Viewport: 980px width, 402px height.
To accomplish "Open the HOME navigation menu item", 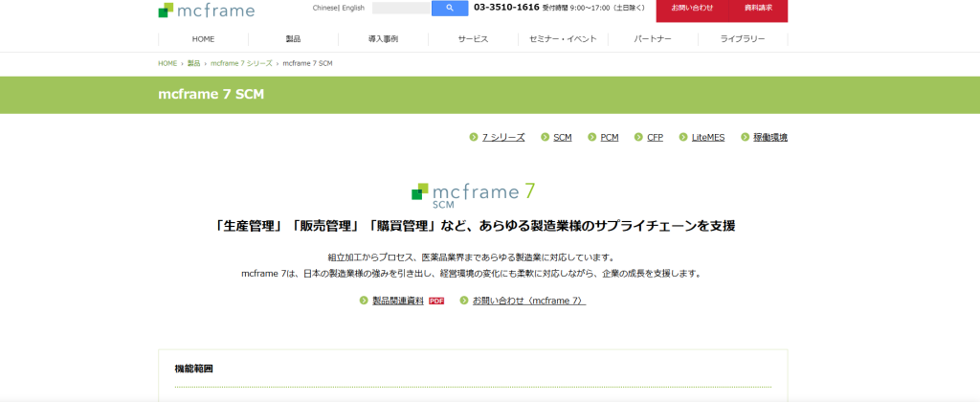I will (x=203, y=38).
